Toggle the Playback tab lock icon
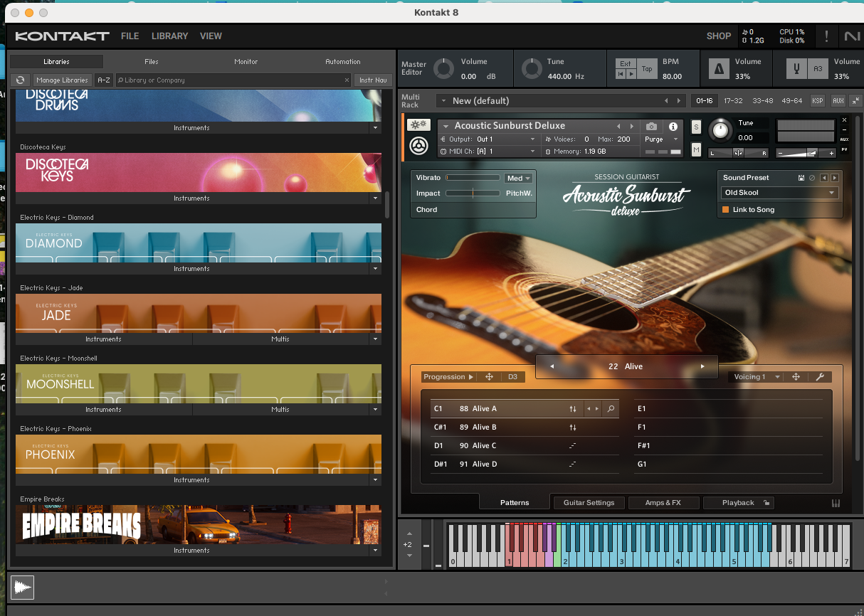The image size is (864, 616). [766, 503]
